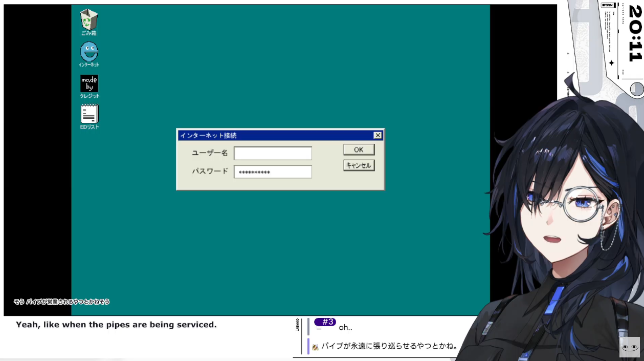Click the #3 badge in chat

click(325, 322)
